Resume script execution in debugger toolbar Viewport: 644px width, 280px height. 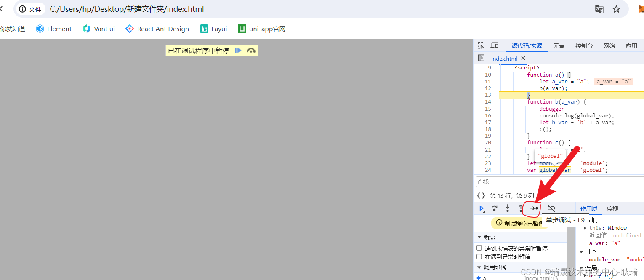click(482, 208)
